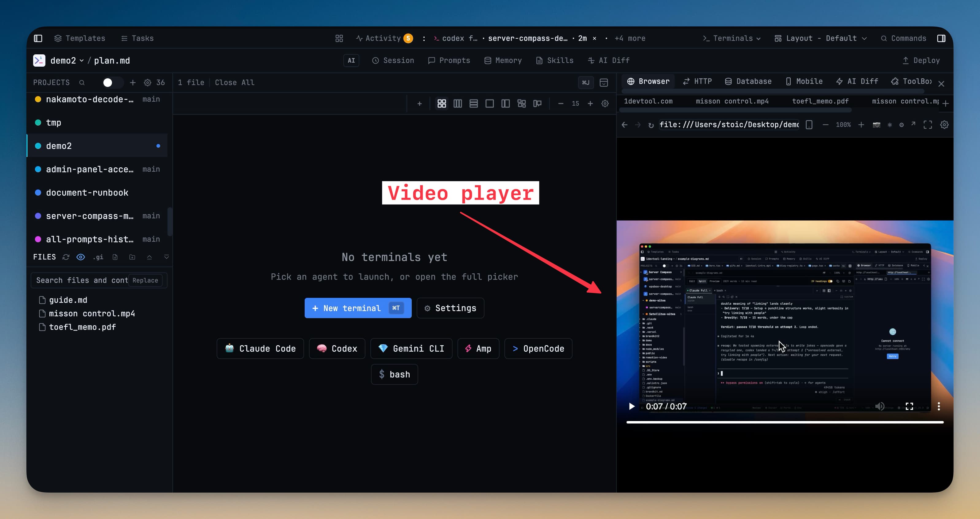Launch Claude Code agent
The width and height of the screenshot is (980, 519).
tap(260, 349)
